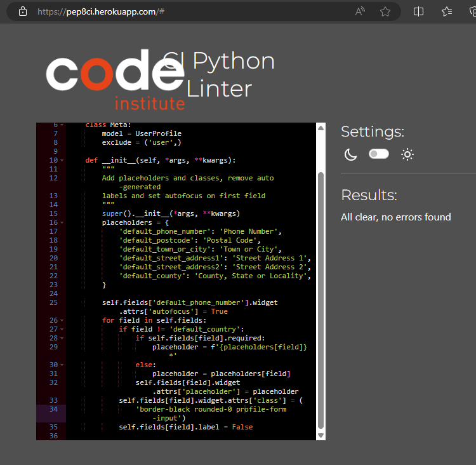Click the site lock icon in address bar
The height and width of the screenshot is (465, 476).
pyautogui.click(x=23, y=11)
